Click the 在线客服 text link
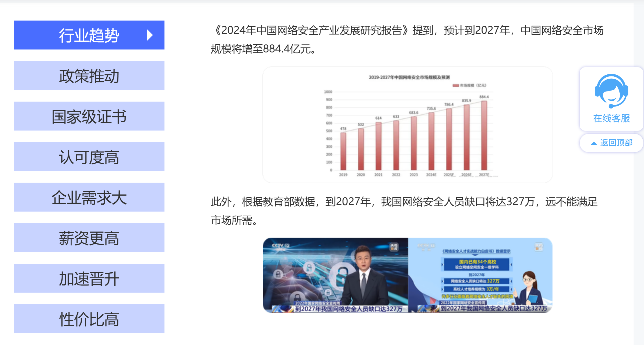This screenshot has width=644, height=345. (611, 118)
